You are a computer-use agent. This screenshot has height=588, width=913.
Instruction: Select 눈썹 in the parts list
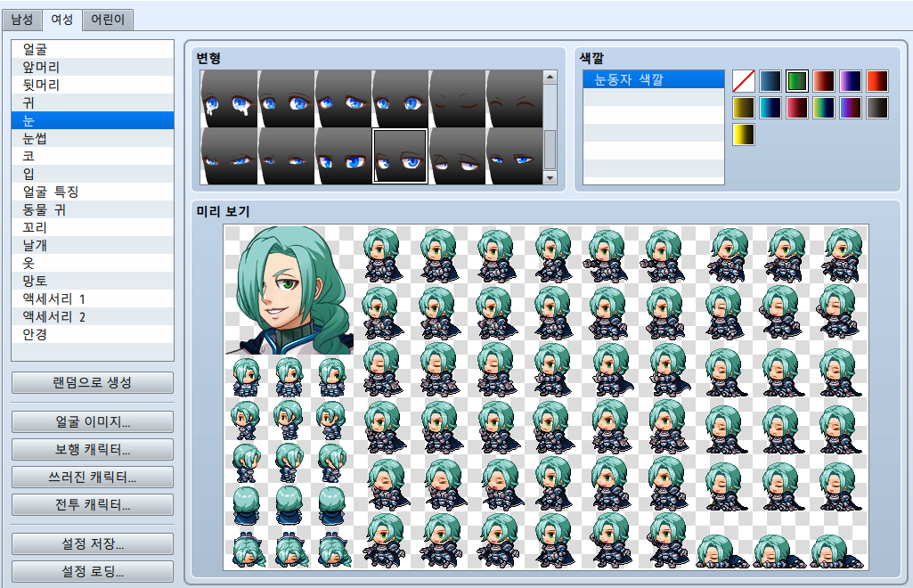pos(93,139)
